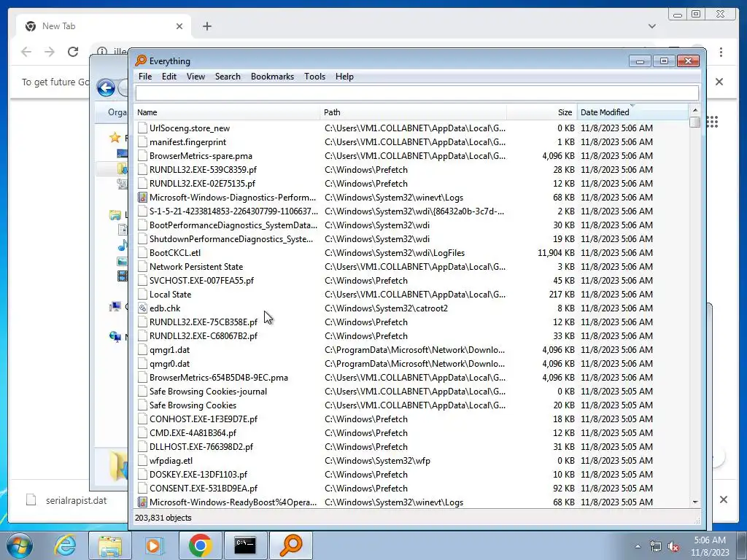Open the serialrapist.dat download item
The width and height of the screenshot is (747, 560).
pos(66,500)
